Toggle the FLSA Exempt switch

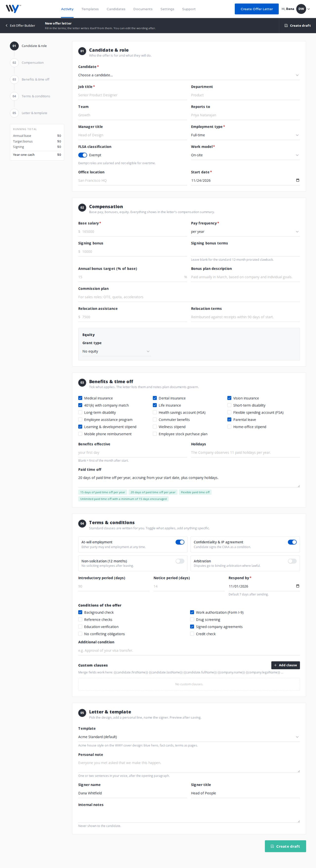[x=82, y=155]
